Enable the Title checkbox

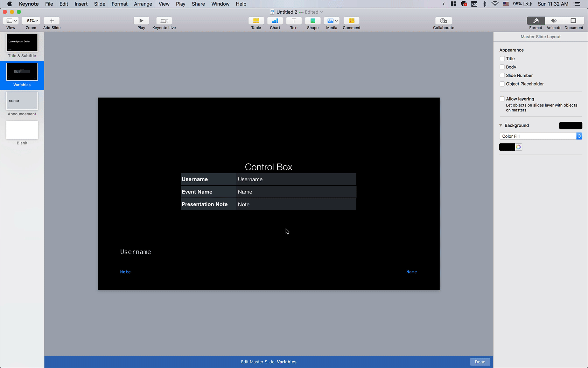502,59
